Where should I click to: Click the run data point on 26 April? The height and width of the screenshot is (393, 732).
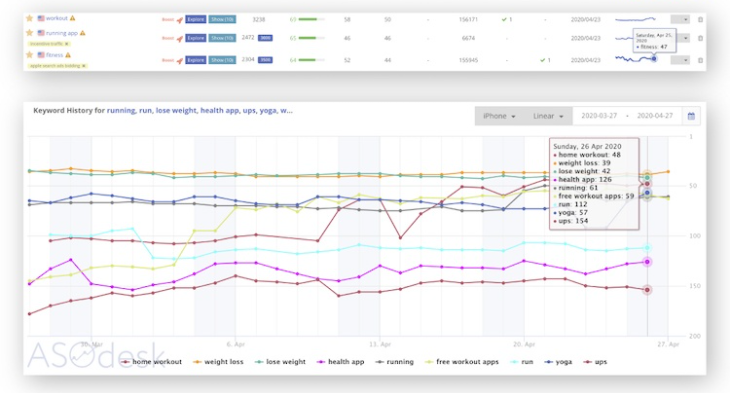click(647, 248)
